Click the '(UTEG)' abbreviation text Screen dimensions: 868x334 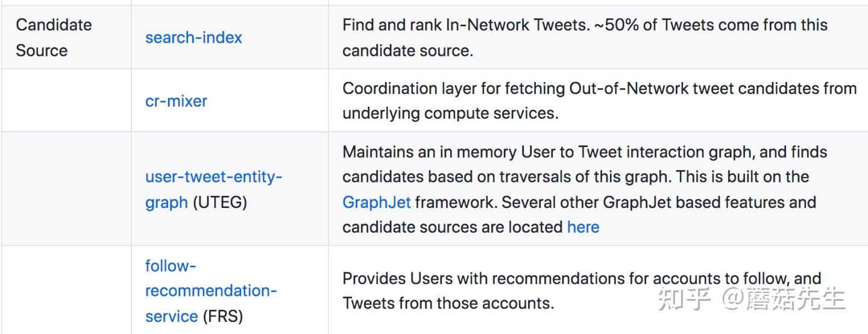click(x=220, y=203)
